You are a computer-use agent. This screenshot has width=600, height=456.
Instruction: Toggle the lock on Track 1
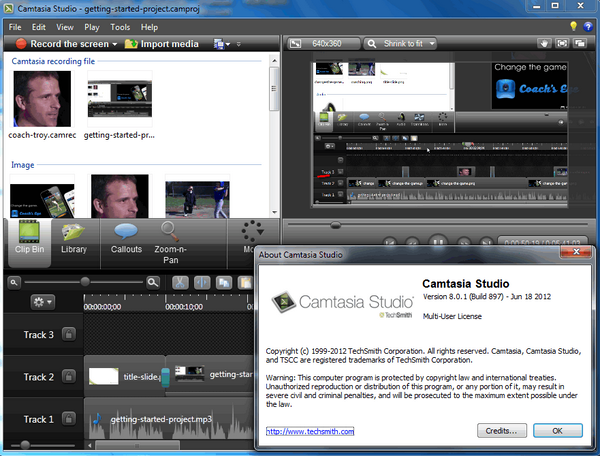pos(69,419)
